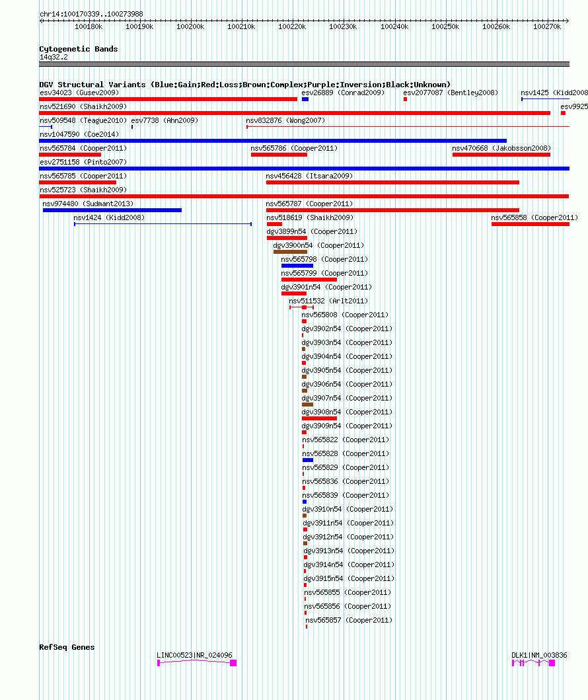This screenshot has height=700, width=588.
Task: Select dgv3905n54 (Cooper2011) variant label
Action: (x=347, y=370)
